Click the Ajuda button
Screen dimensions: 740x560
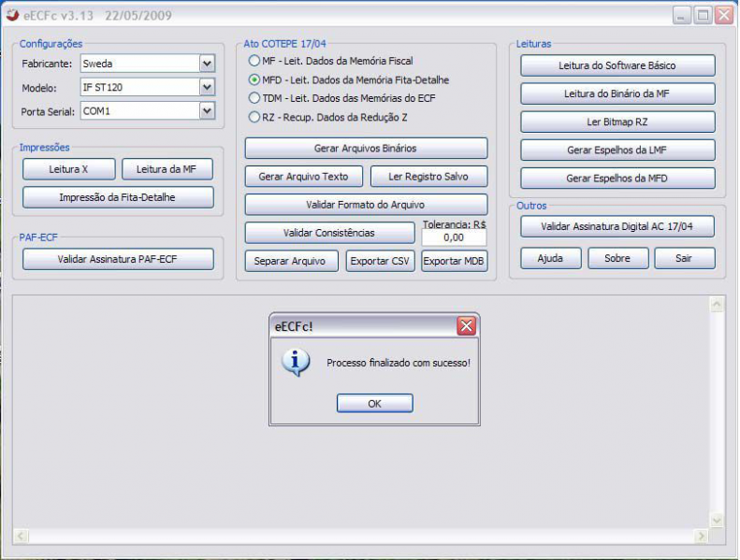550,258
